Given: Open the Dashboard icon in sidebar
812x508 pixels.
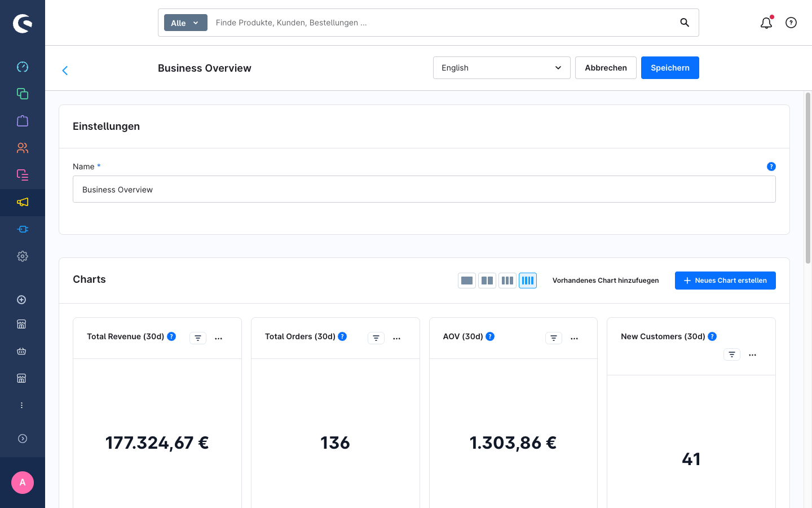Looking at the screenshot, I should pos(23,67).
